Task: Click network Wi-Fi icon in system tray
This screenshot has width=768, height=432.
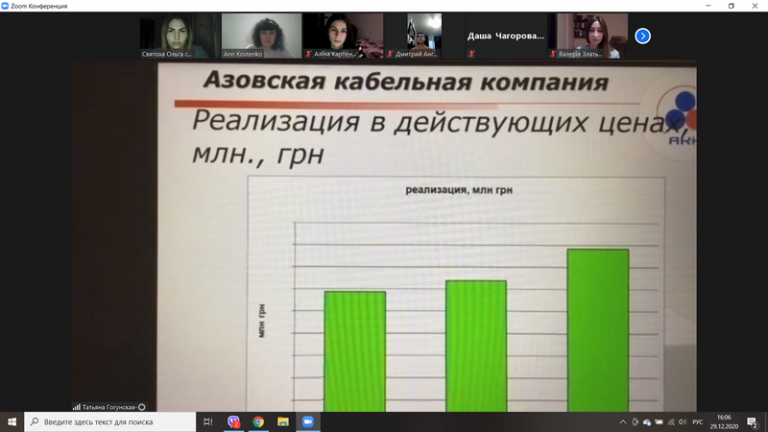Action: 671,422
